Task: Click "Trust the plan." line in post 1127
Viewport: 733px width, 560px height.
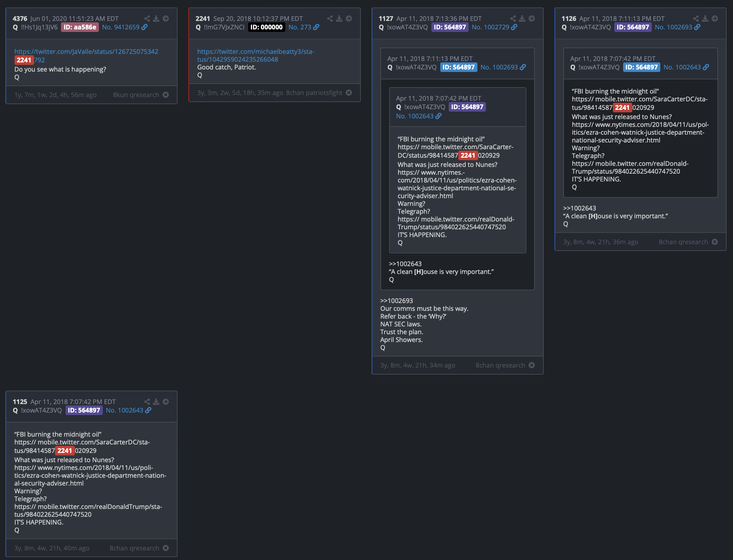Action: pyautogui.click(x=402, y=332)
